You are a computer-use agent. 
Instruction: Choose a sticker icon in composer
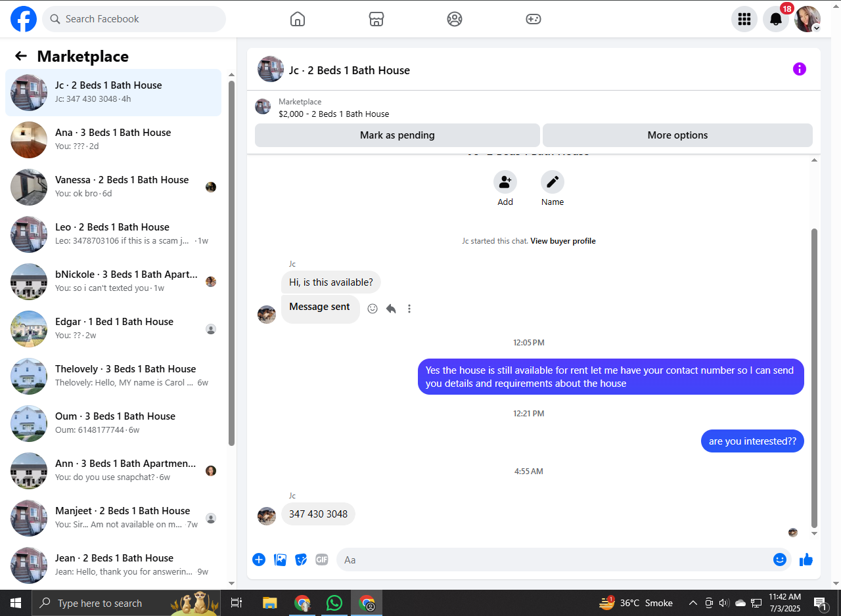click(x=301, y=560)
